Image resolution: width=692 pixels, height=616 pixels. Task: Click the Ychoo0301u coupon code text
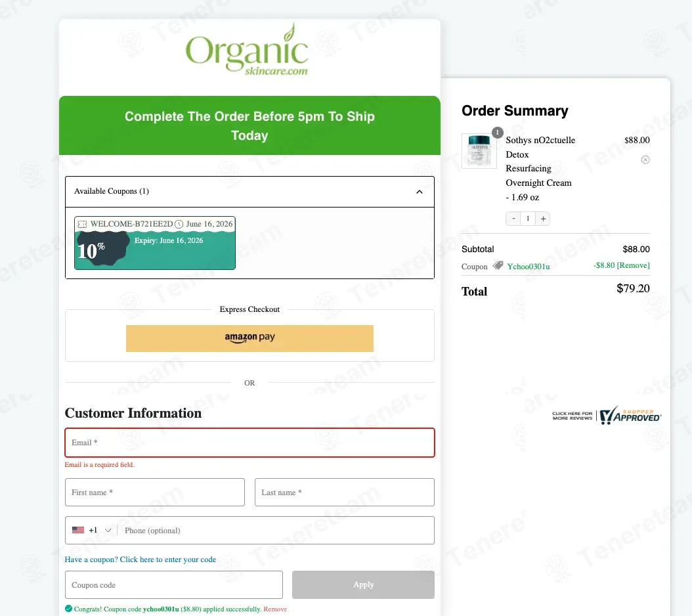(x=529, y=266)
